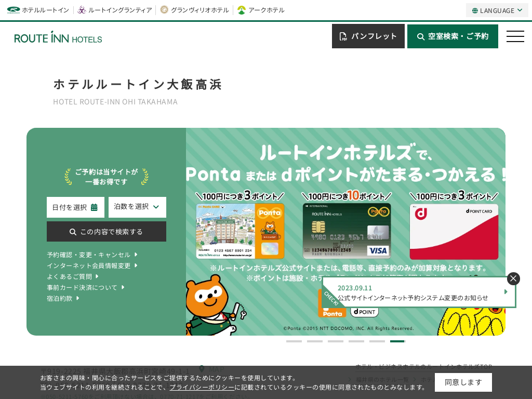The image size is (532, 399).
Task: Open ホテルルートイン brand link
Action: tap(38, 10)
